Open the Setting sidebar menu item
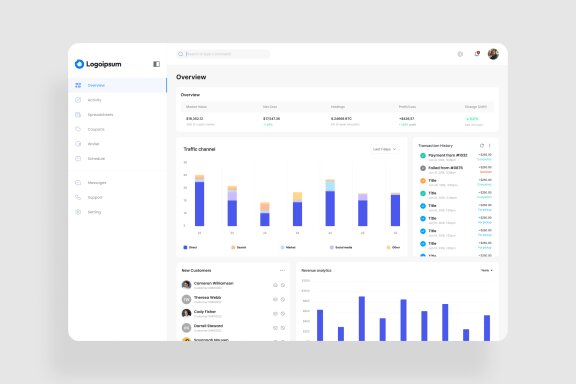Screen dimensions: 576x384 coord(118,212)
